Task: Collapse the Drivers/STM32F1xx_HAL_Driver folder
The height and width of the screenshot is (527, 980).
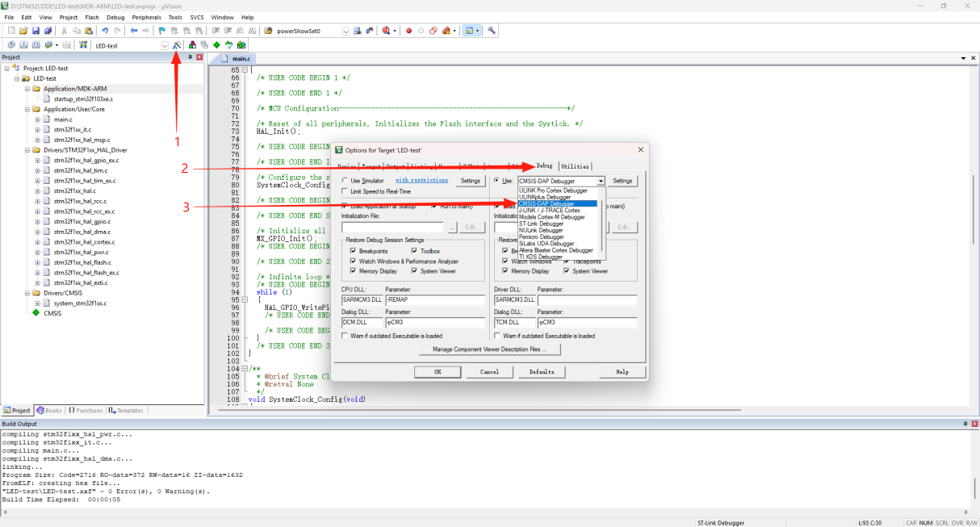Action: [x=27, y=150]
